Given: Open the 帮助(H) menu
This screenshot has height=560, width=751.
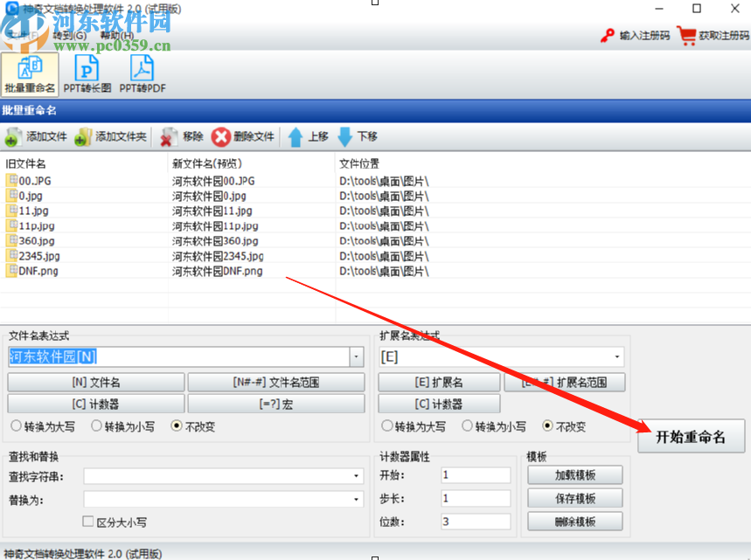Looking at the screenshot, I should pyautogui.click(x=117, y=36).
